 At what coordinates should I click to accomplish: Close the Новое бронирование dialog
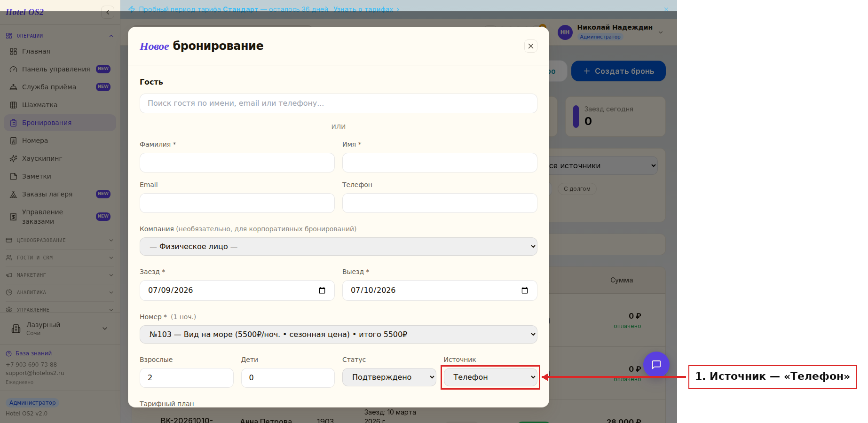click(x=531, y=46)
